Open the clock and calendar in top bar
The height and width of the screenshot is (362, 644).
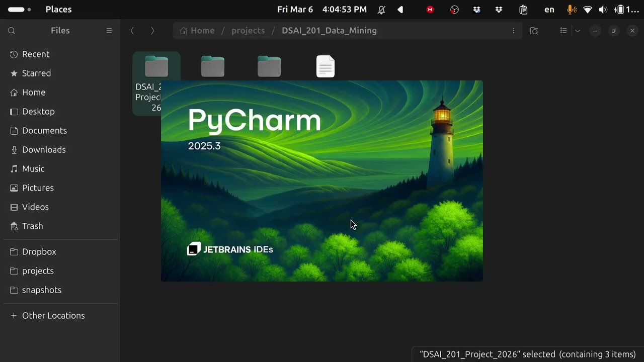[x=322, y=10]
